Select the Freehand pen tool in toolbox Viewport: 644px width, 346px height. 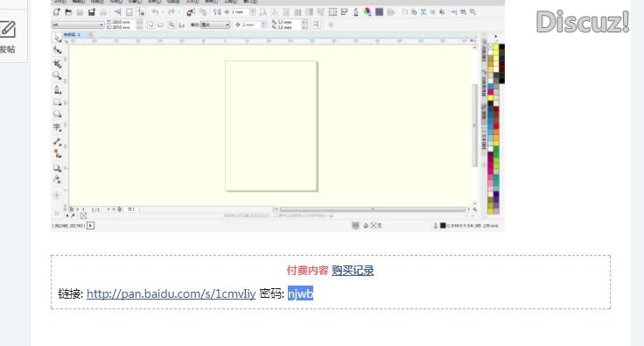click(x=57, y=89)
